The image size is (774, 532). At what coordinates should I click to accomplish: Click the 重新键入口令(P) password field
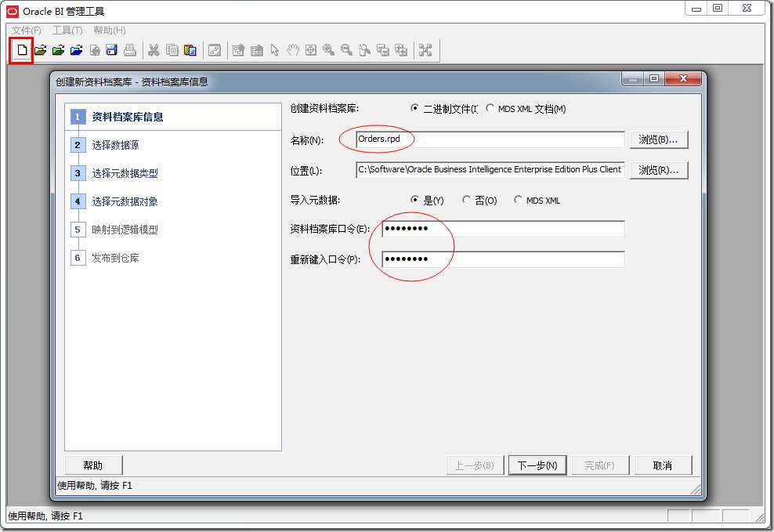click(x=503, y=259)
